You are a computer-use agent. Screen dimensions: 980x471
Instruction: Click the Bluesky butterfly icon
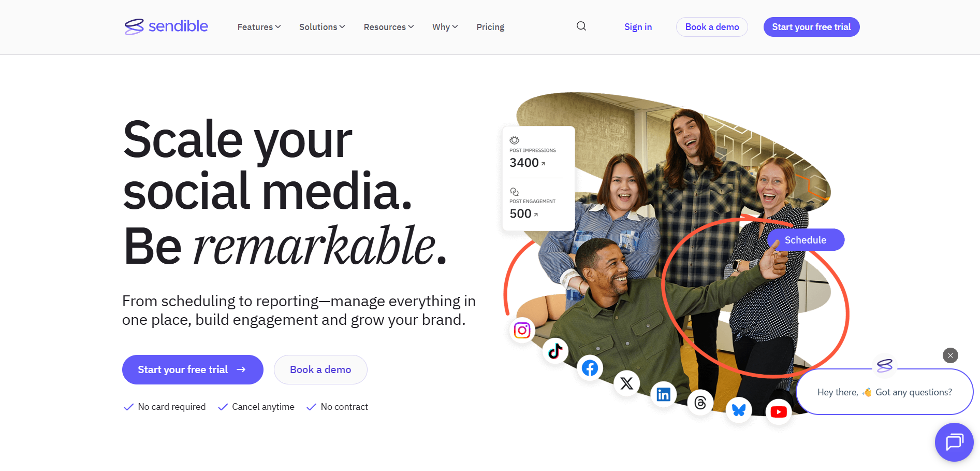point(739,410)
